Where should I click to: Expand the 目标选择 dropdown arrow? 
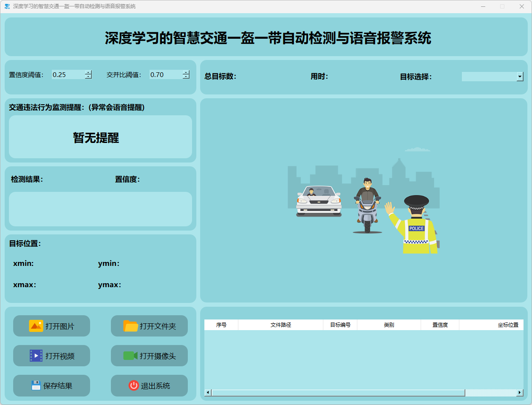tap(520, 77)
